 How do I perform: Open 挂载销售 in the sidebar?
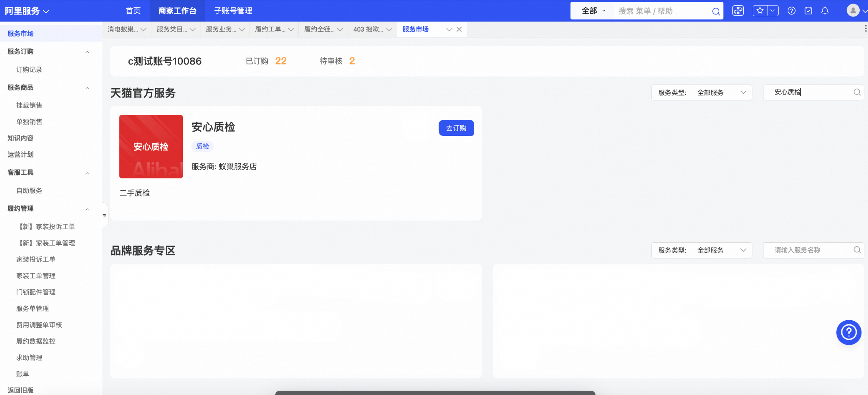(x=29, y=105)
